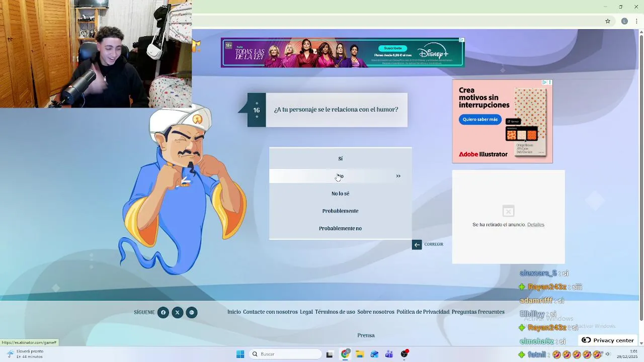
Task: Click 'Suscríbete' on Disney+ banner
Action: click(x=393, y=48)
